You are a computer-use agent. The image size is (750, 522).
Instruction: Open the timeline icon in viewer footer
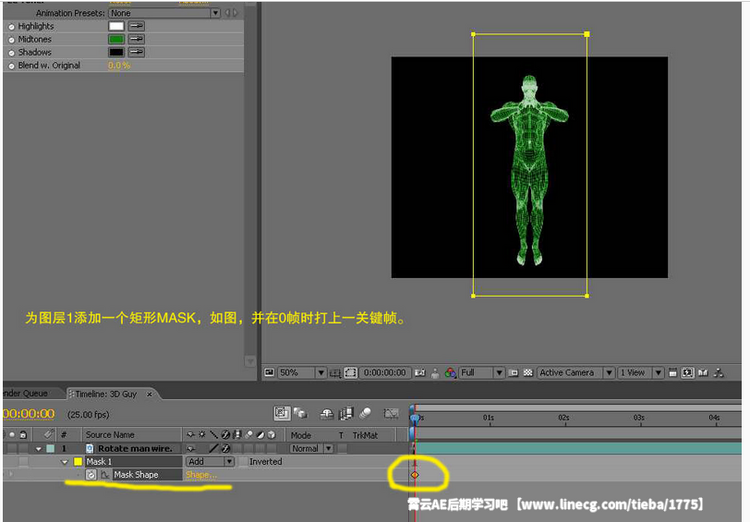point(703,372)
